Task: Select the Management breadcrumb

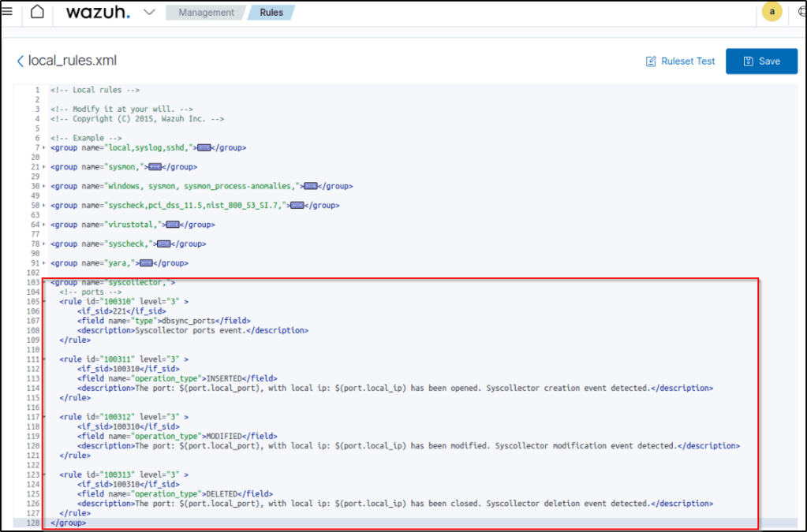Action: [206, 13]
